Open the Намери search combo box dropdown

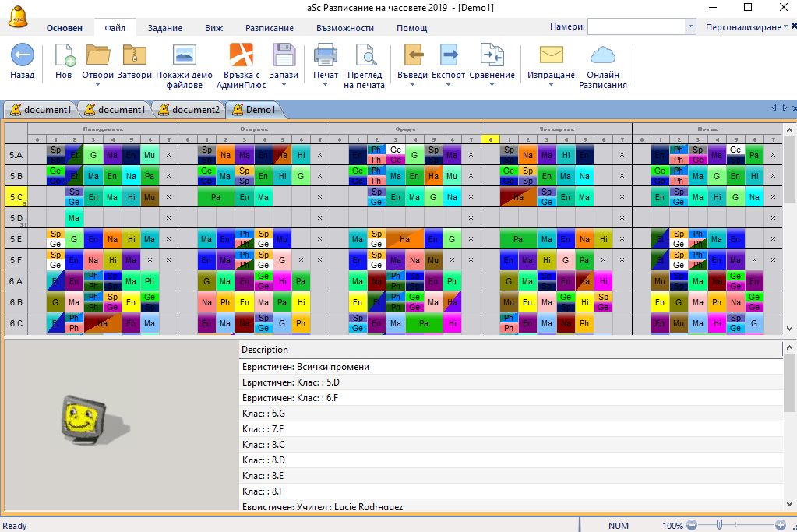coord(690,27)
